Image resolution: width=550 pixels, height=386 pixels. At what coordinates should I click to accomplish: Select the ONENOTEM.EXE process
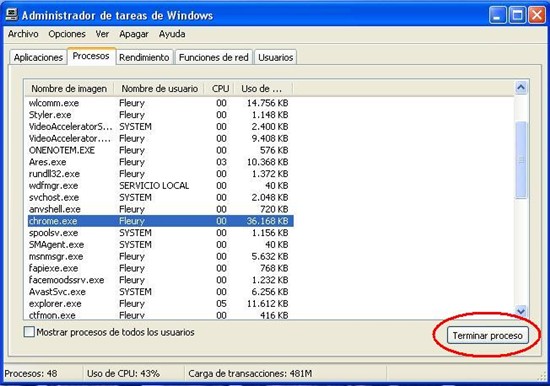(161, 150)
